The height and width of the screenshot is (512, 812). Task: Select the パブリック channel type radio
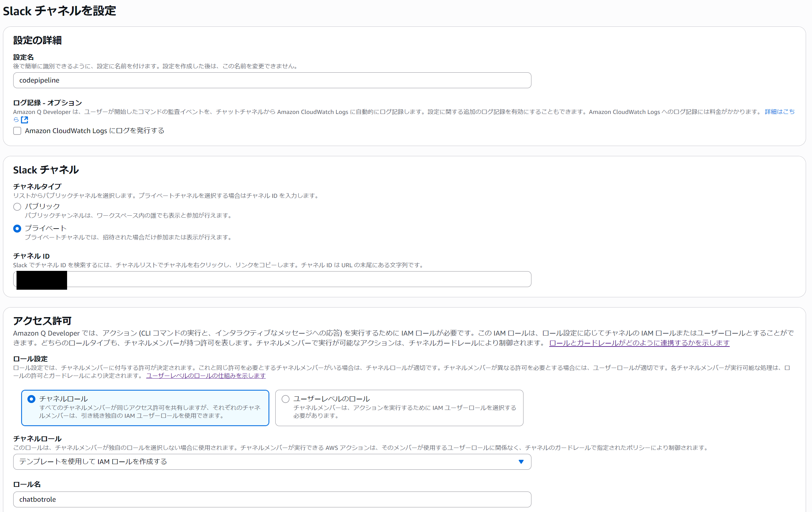point(17,207)
